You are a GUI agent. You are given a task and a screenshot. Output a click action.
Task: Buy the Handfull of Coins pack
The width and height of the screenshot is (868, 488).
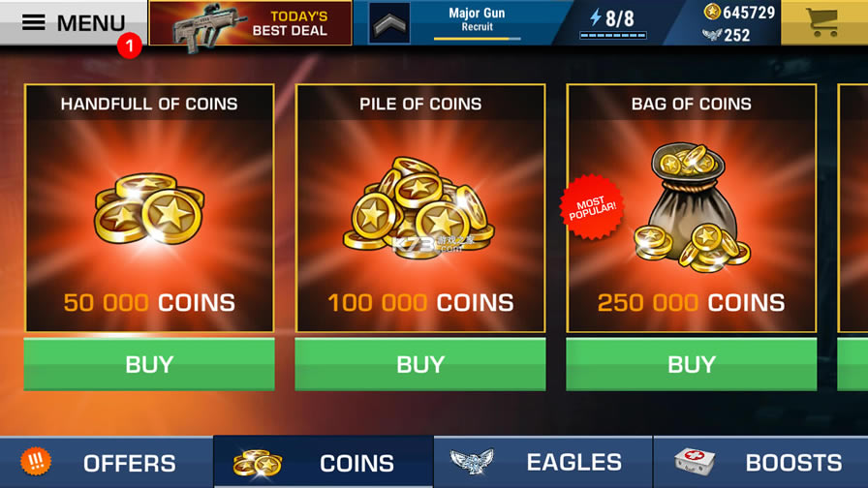[x=149, y=364]
